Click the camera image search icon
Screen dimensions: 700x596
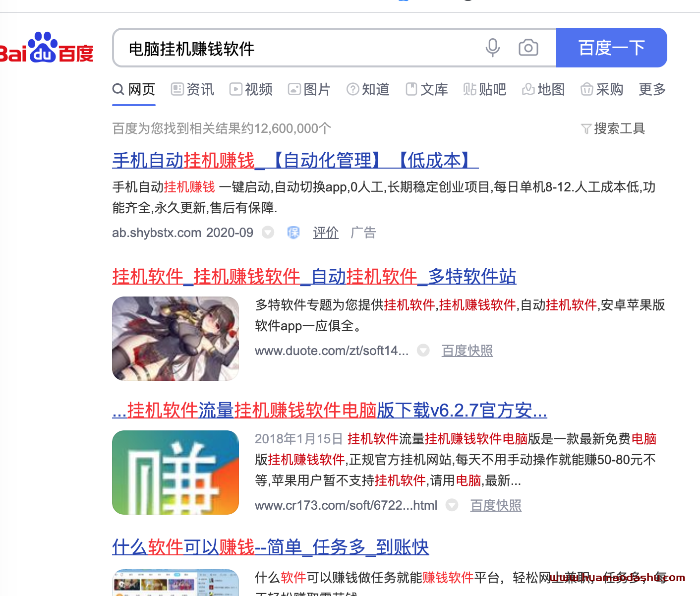(x=528, y=48)
